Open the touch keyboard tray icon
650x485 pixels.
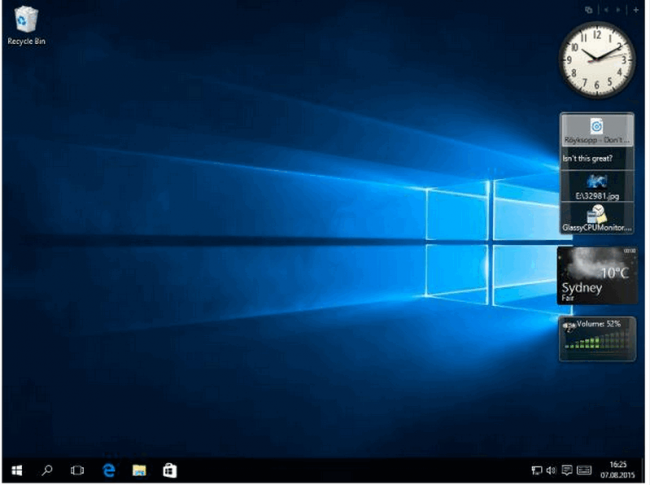584,470
